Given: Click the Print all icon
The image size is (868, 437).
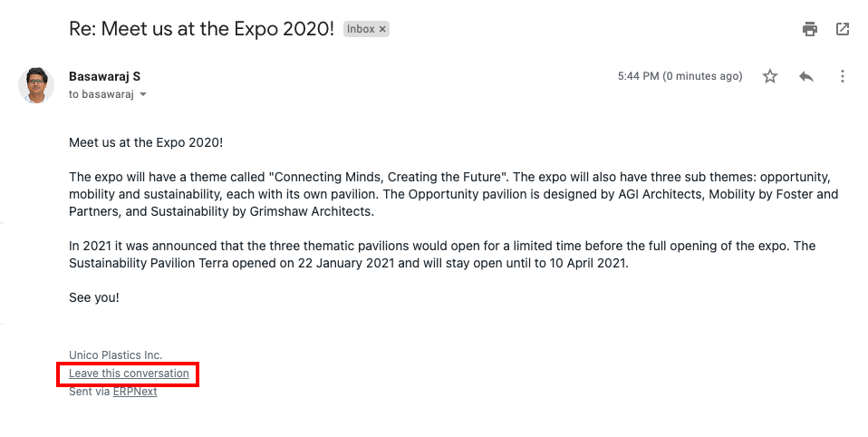Looking at the screenshot, I should pyautogui.click(x=810, y=29).
